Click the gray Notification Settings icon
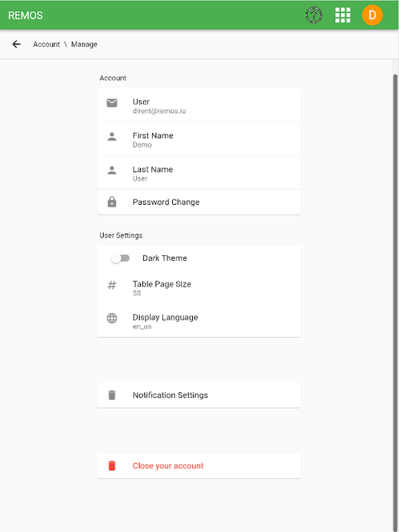Image resolution: width=399 pixels, height=532 pixels. (112, 395)
